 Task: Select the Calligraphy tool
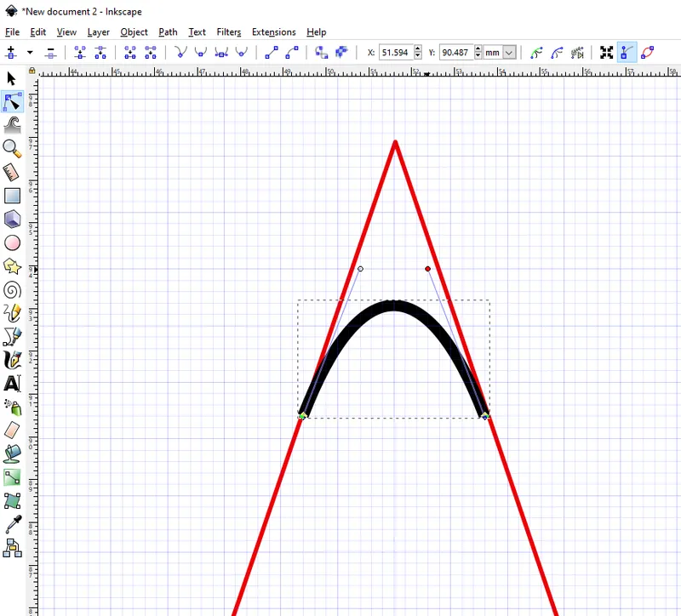click(x=11, y=360)
